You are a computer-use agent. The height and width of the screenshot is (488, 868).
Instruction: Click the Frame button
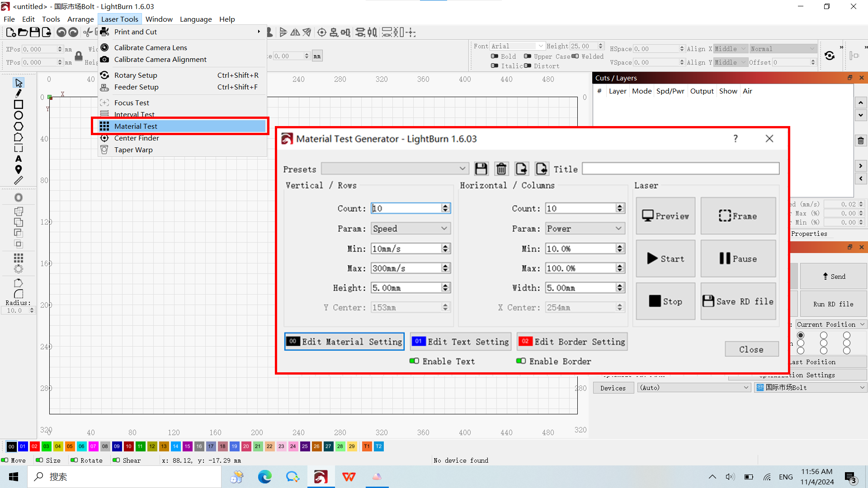(738, 216)
